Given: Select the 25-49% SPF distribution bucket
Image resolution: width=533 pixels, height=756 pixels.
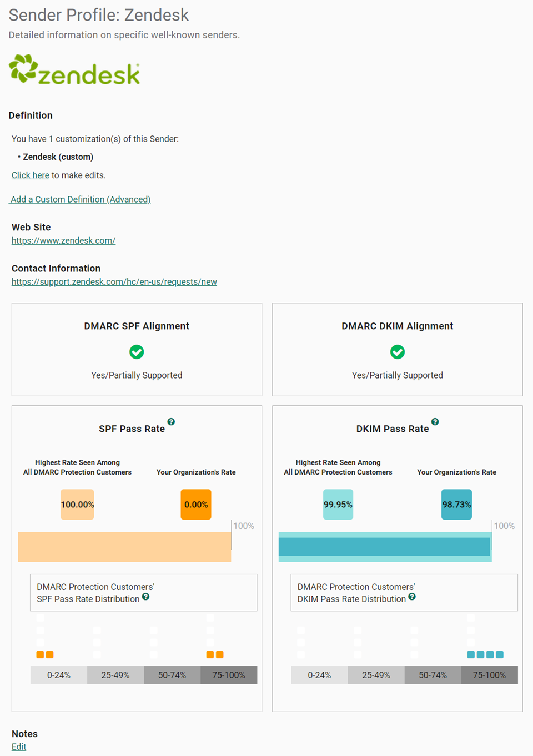Looking at the screenshot, I should pos(115,675).
